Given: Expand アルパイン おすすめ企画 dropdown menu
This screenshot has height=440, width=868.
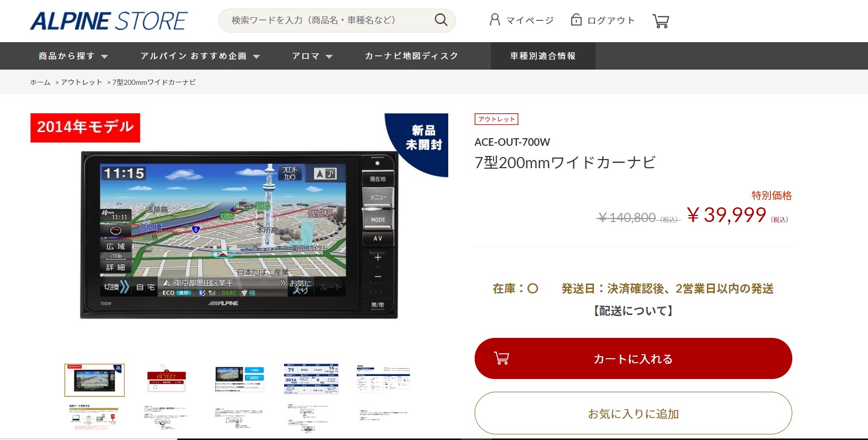Looking at the screenshot, I should pos(200,56).
